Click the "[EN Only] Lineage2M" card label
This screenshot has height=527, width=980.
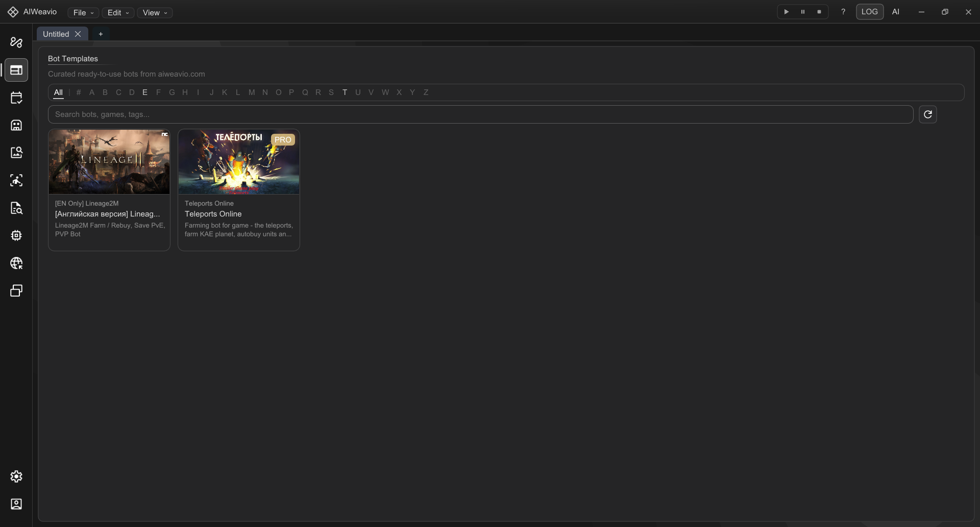coord(87,203)
